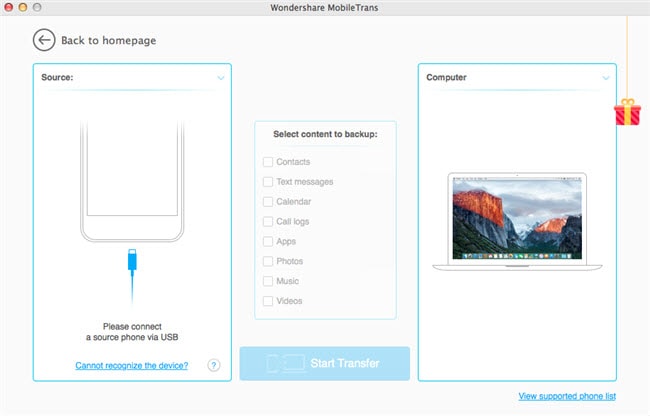The width and height of the screenshot is (650, 416).
Task: Expand the Source dropdown chevron
Action: tap(221, 78)
